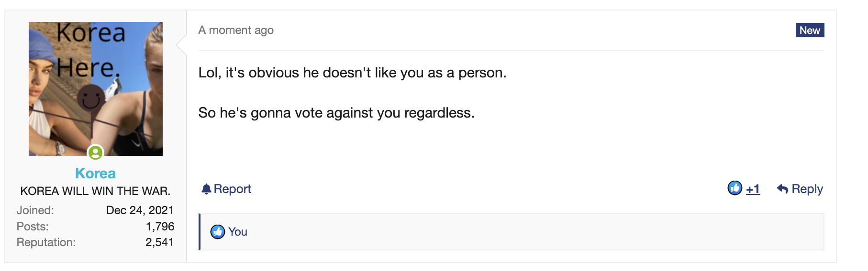Open Korea's avatar image
Image resolution: width=868 pixels, height=271 pixels.
point(96,89)
